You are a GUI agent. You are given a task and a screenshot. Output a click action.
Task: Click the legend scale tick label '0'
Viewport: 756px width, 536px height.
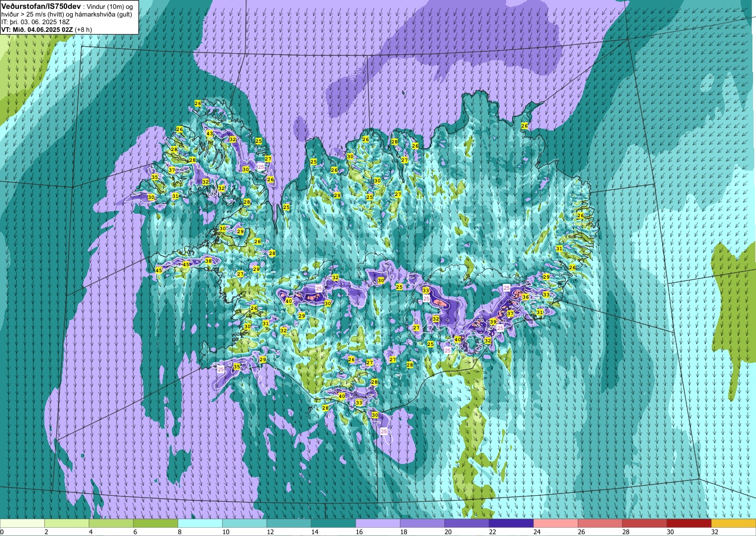click(x=2, y=532)
